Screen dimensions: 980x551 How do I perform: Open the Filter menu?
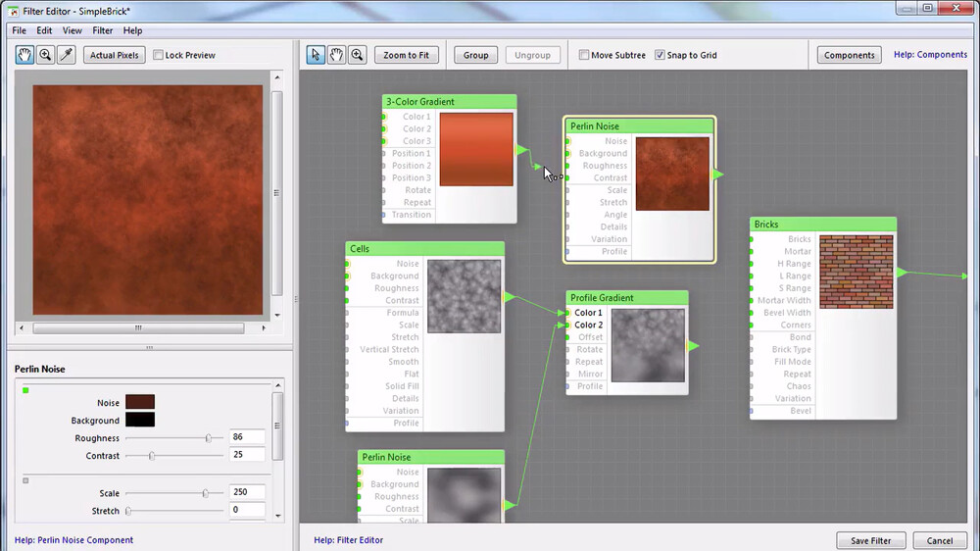point(102,30)
